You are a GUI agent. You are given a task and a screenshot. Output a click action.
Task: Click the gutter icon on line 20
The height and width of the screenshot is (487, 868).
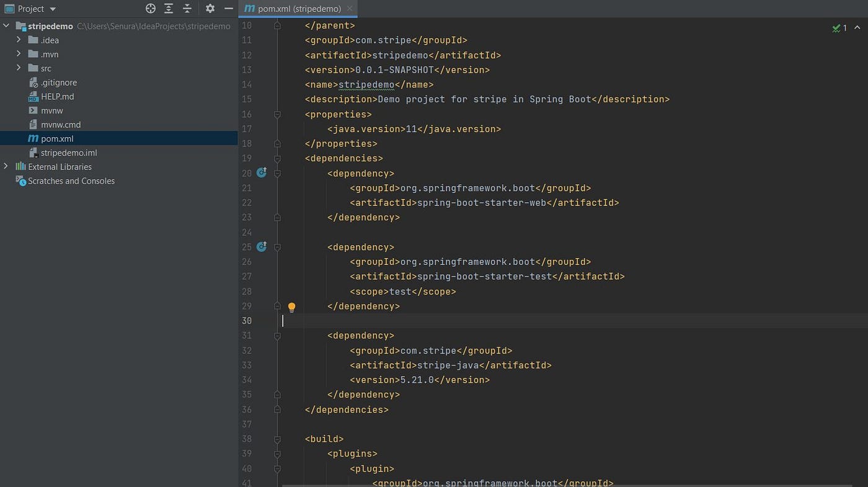[262, 173]
